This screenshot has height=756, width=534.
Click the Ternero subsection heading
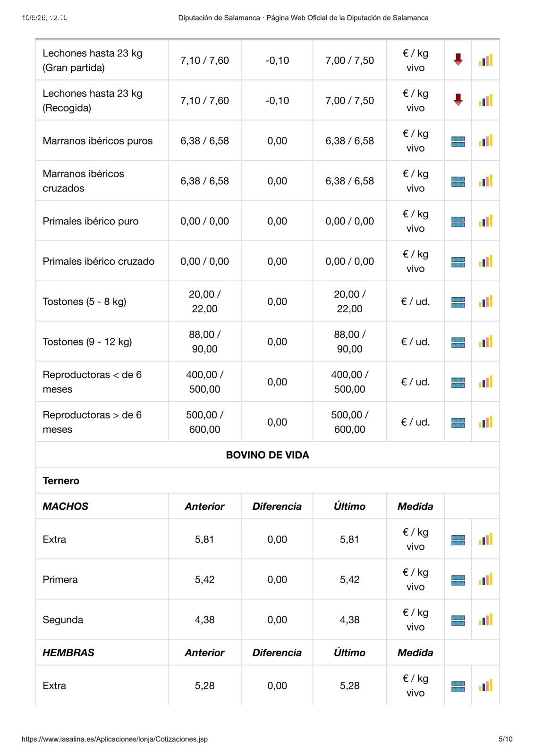tap(61, 481)
